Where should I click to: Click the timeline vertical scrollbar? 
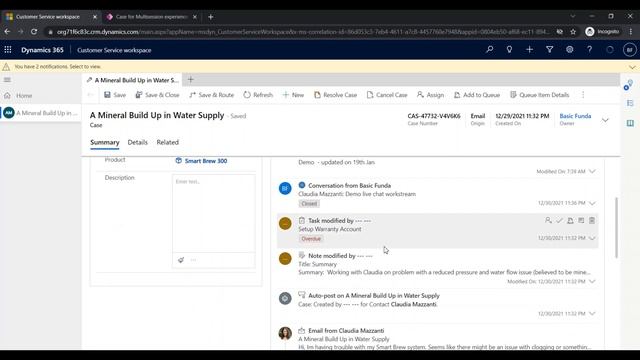coord(616,227)
